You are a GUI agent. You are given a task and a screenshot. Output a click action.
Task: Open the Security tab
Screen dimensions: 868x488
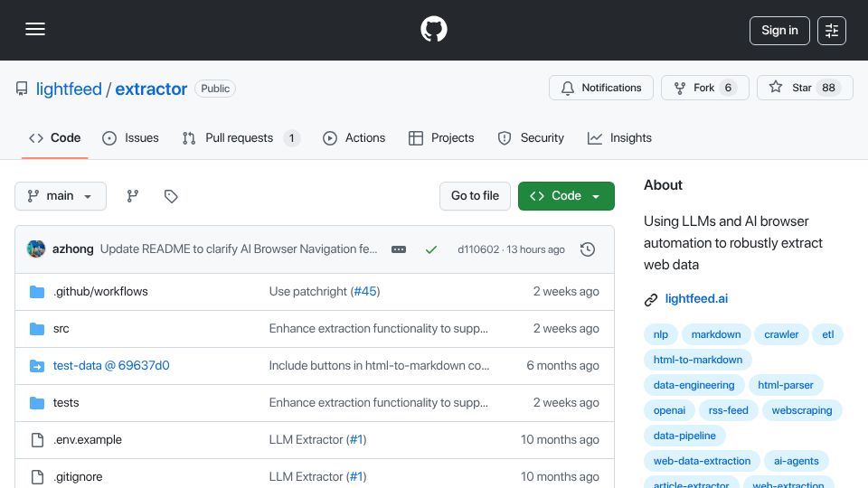pyautogui.click(x=531, y=137)
